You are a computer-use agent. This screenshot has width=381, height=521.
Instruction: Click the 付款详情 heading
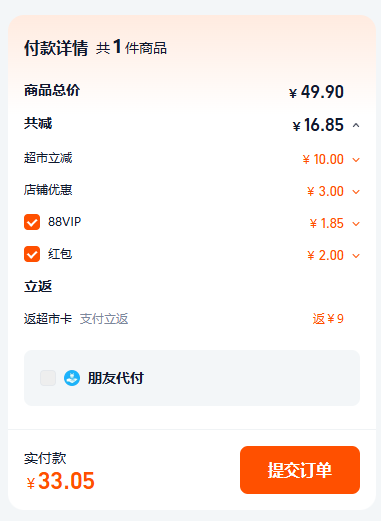pyautogui.click(x=56, y=48)
